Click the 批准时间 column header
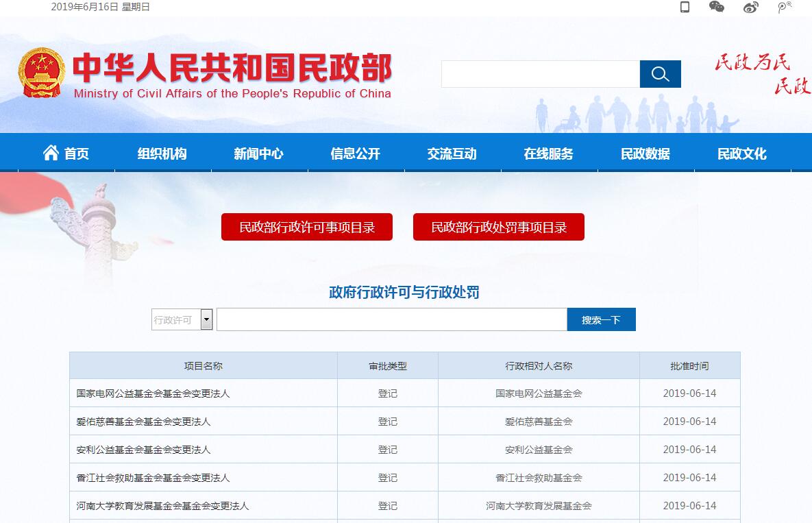 (x=690, y=365)
